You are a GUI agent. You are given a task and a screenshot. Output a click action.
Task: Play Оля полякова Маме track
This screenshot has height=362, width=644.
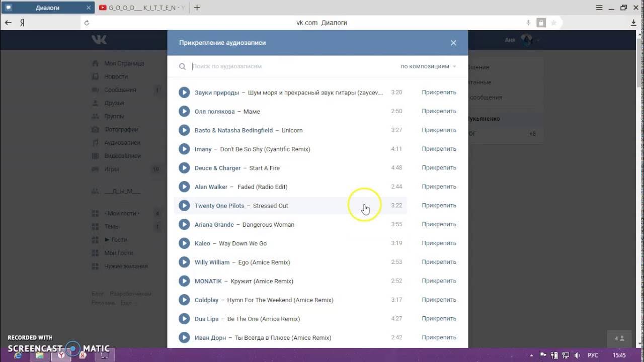184,111
